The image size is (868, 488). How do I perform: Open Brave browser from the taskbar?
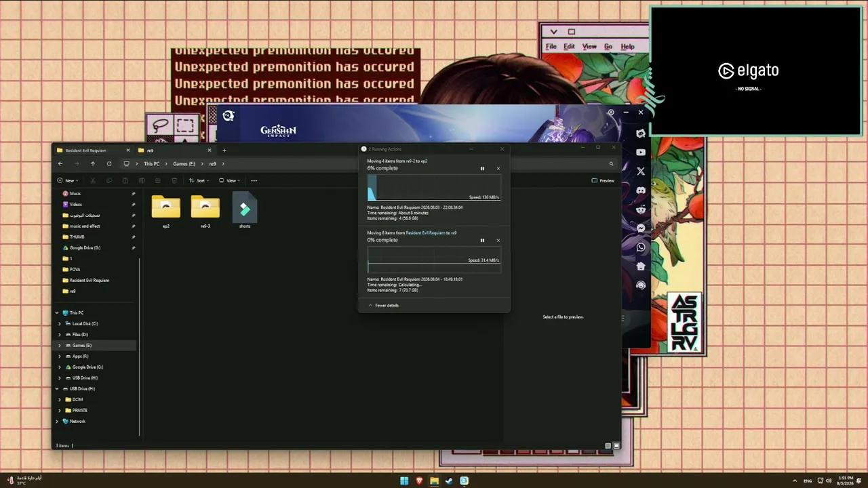(419, 481)
